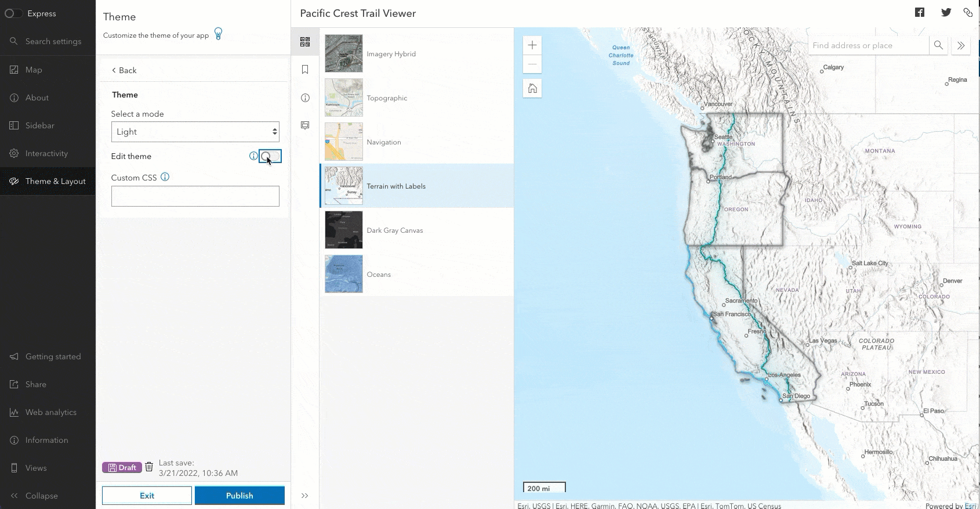Open the basemap gallery panel icon
Image resolution: width=980 pixels, height=509 pixels.
tap(305, 42)
